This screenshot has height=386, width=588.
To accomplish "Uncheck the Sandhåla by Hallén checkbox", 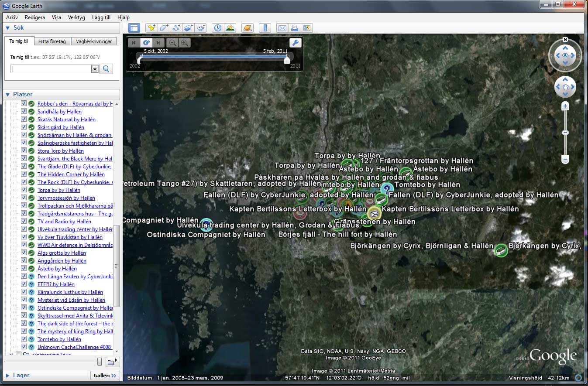I will pos(24,112).
